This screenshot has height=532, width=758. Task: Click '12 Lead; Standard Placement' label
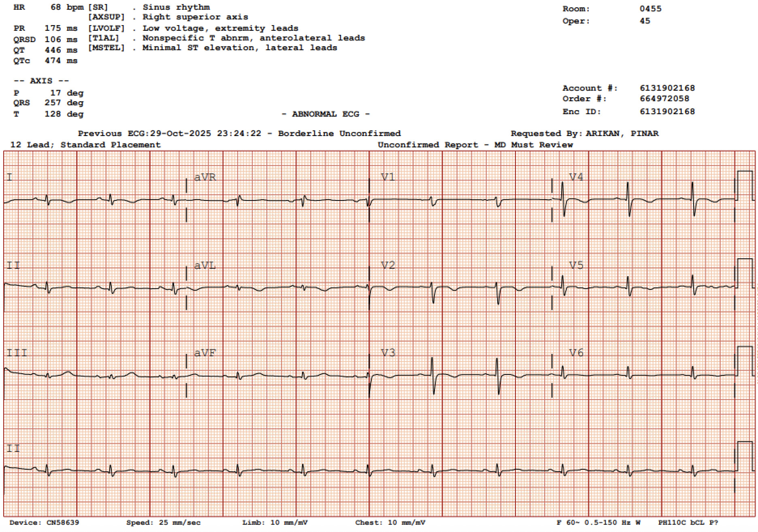pyautogui.click(x=85, y=145)
